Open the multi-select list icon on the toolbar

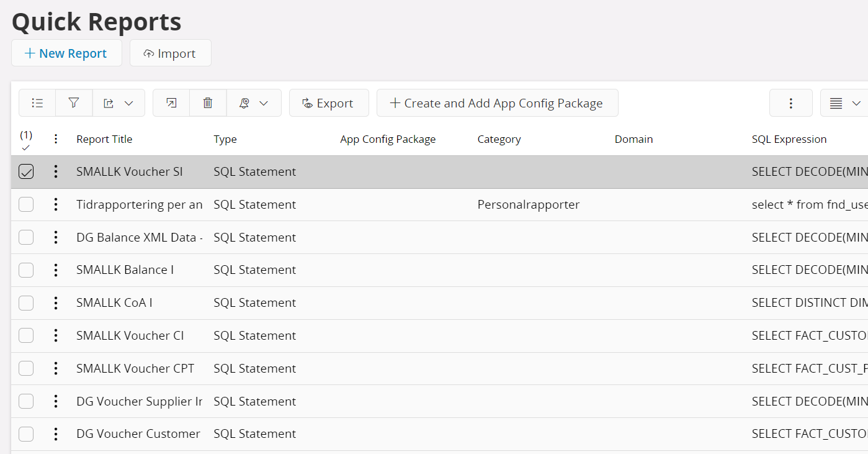coord(37,102)
